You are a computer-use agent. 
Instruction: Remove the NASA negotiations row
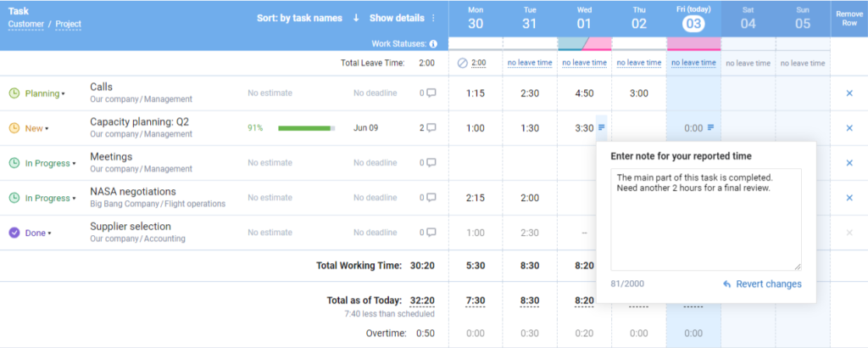click(x=849, y=198)
